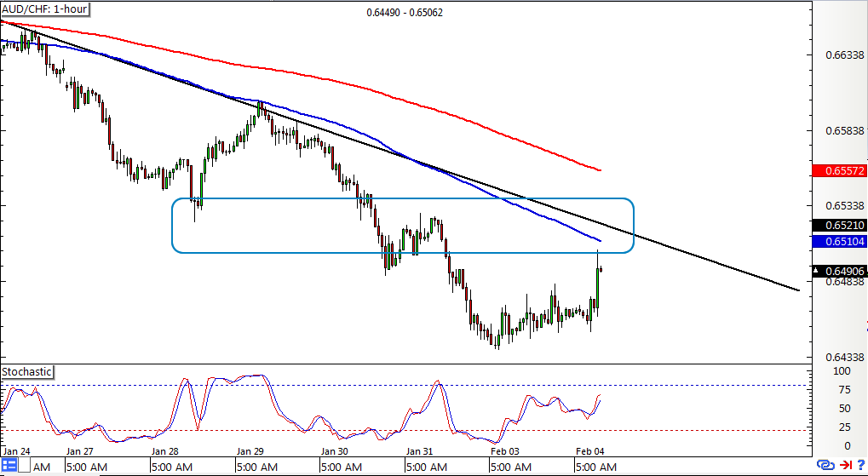Image resolution: width=868 pixels, height=476 pixels.
Task: Click the blue 0.65104 moving average price tag
Action: tap(839, 241)
